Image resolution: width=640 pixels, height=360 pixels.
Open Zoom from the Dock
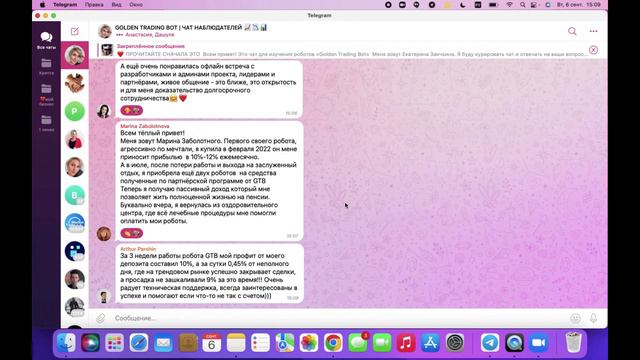[x=538, y=342]
